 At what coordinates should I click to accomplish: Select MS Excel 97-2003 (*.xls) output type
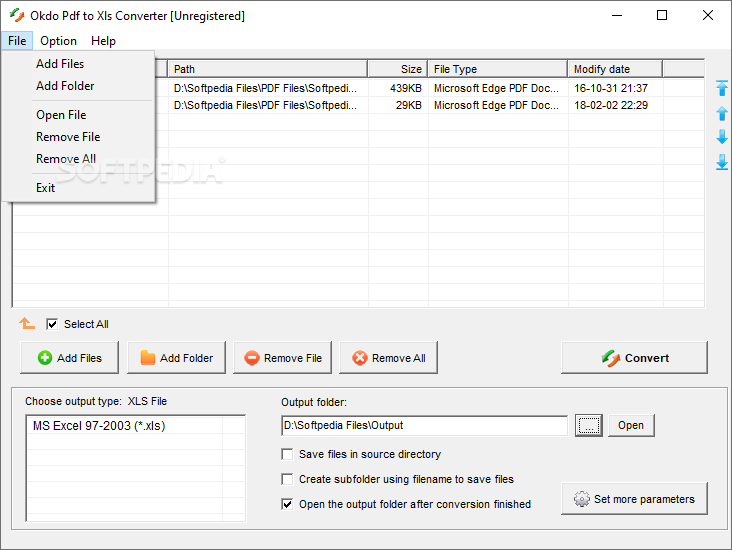[124, 426]
